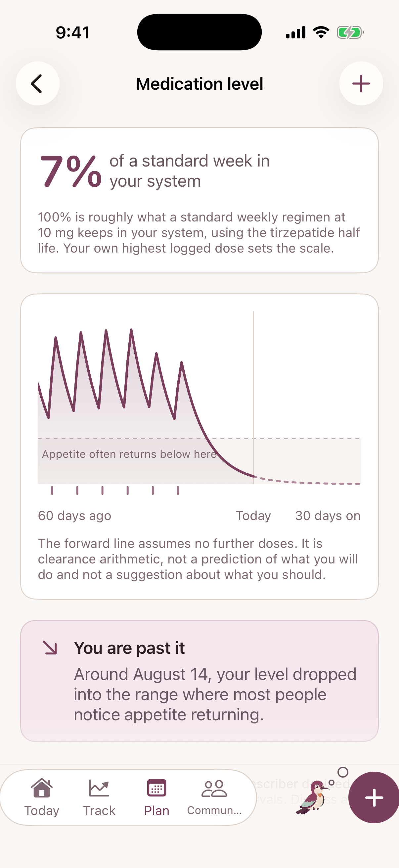Select the Plan calendar tab
The width and height of the screenshot is (399, 868).
[x=156, y=797]
